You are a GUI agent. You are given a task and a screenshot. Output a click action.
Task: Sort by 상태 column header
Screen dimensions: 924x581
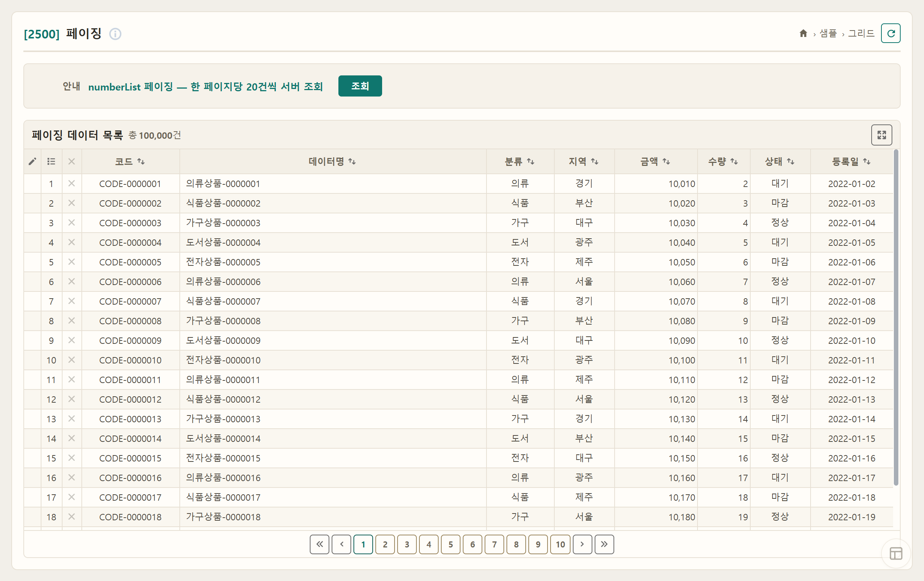(x=780, y=161)
